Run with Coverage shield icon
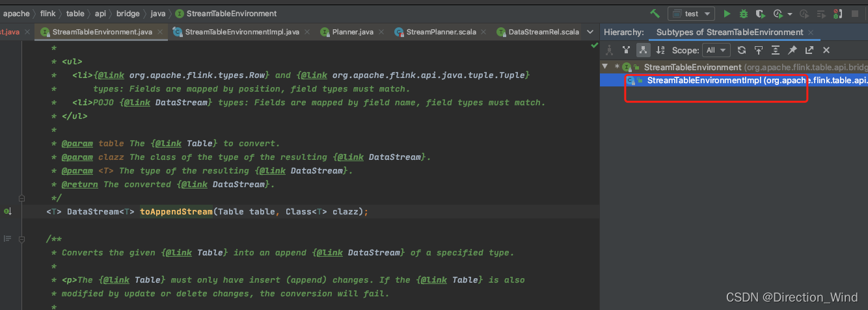868x310 pixels. 761,14
